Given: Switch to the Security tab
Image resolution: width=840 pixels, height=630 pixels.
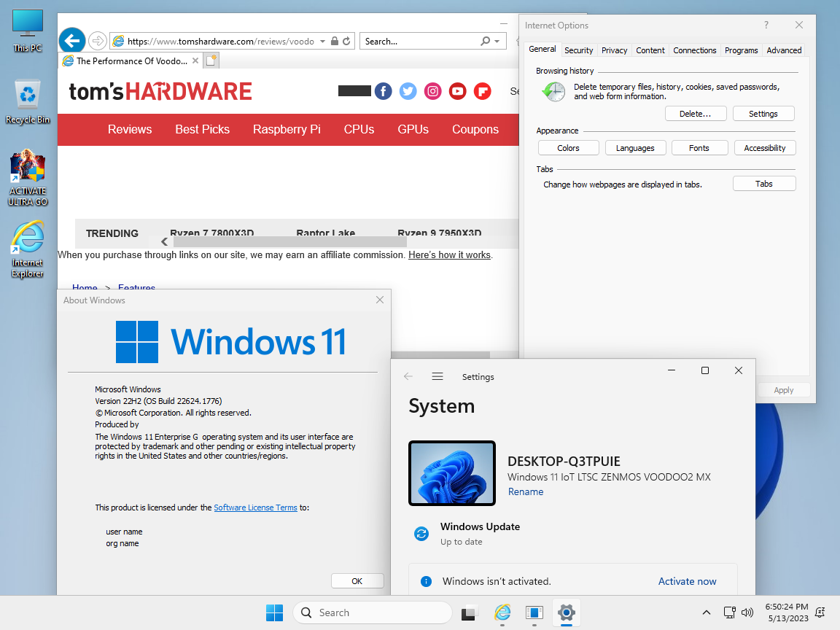Looking at the screenshot, I should pos(578,50).
